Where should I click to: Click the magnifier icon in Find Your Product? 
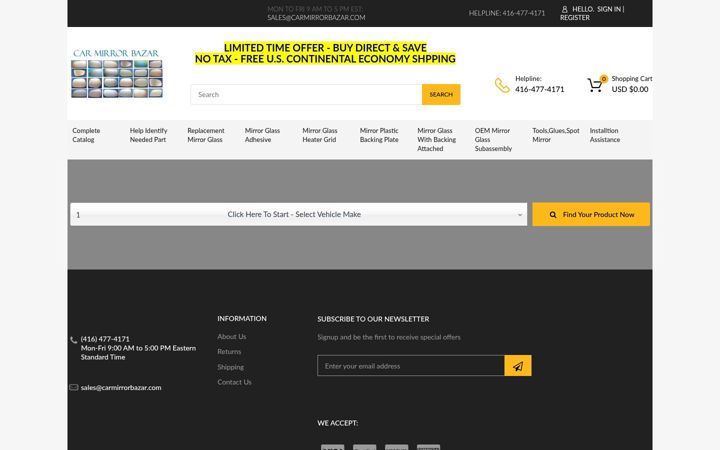553,214
